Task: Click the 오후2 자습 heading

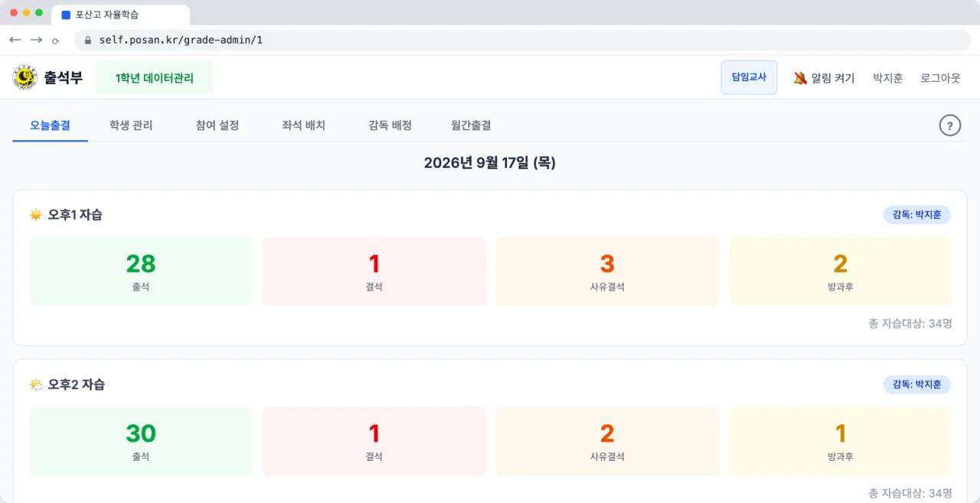Action: point(77,384)
